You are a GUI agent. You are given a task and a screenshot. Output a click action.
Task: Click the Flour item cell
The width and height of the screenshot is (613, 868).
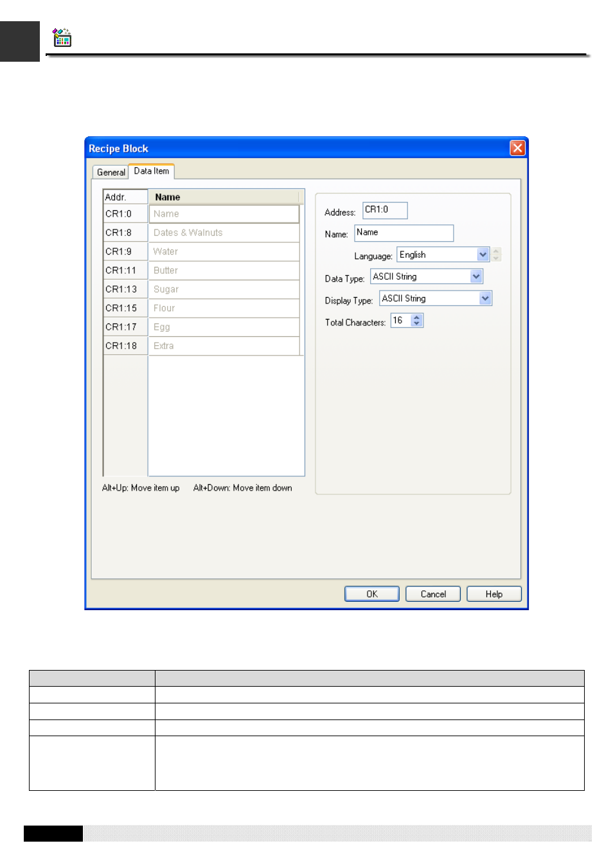tap(224, 308)
